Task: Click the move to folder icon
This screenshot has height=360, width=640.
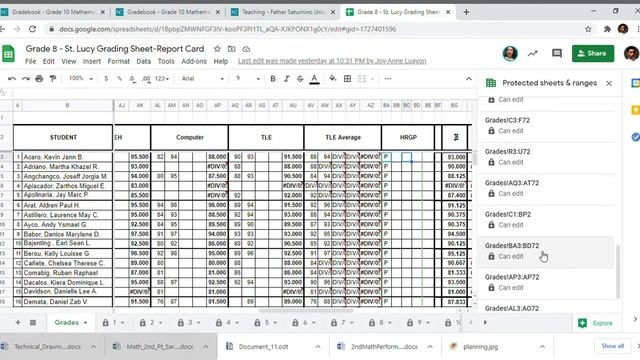Action: pyautogui.click(x=231, y=49)
